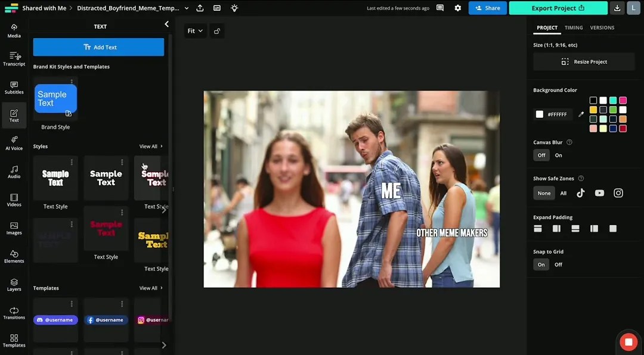644x355 pixels.
Task: Click the lightbulb tips icon
Action: point(234,8)
